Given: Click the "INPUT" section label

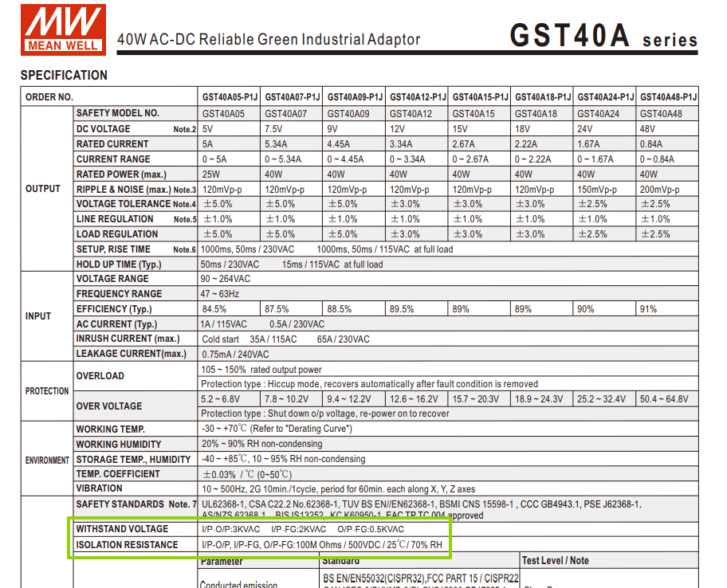Looking at the screenshot, I should click(x=38, y=316).
